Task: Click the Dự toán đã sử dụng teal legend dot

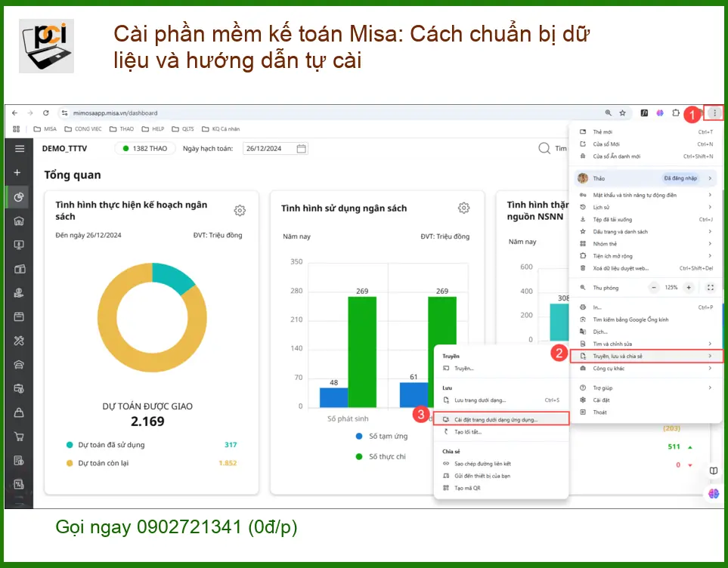Action: 70,445
